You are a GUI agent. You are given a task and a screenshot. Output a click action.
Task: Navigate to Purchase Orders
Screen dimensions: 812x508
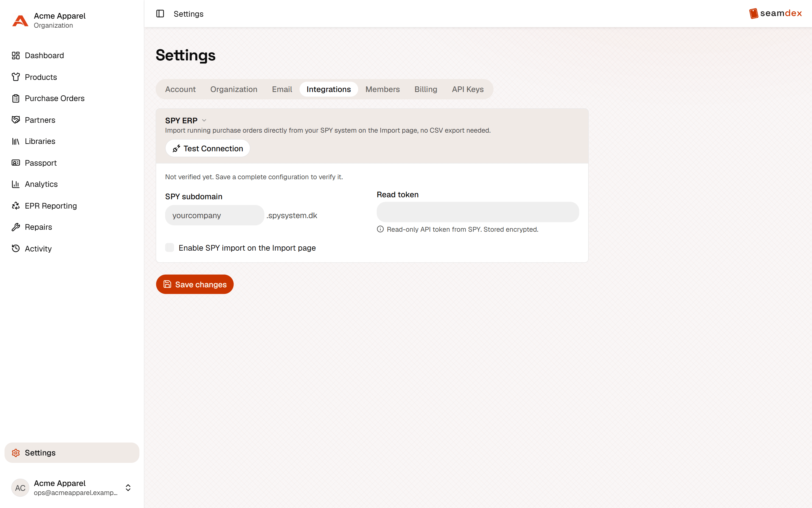[72, 98]
